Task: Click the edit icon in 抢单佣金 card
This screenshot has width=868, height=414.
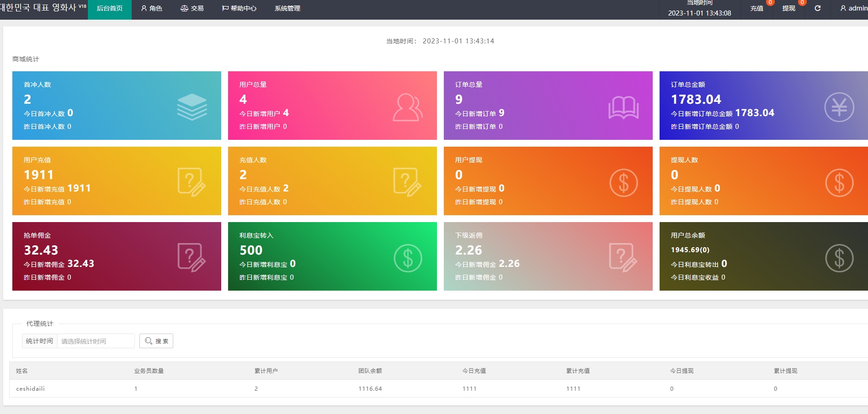Action: 192,258
